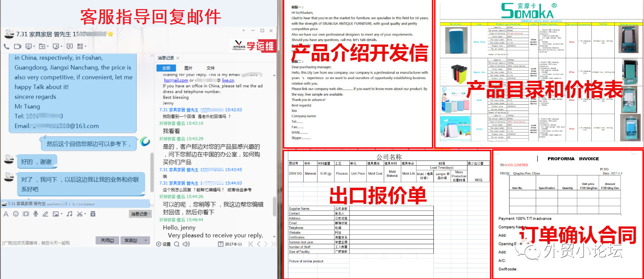Click the history scrollbar down arrow

pos(274,236)
